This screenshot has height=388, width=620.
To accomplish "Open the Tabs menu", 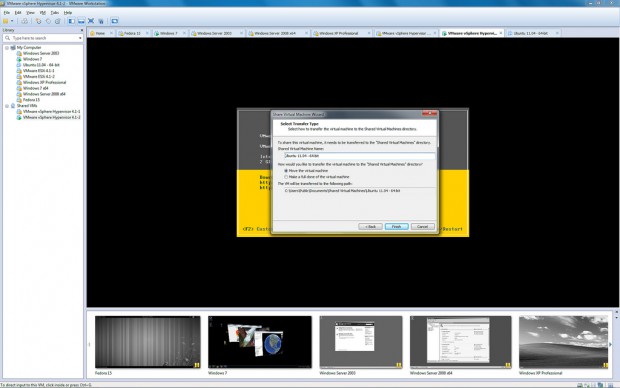I will [x=55, y=13].
